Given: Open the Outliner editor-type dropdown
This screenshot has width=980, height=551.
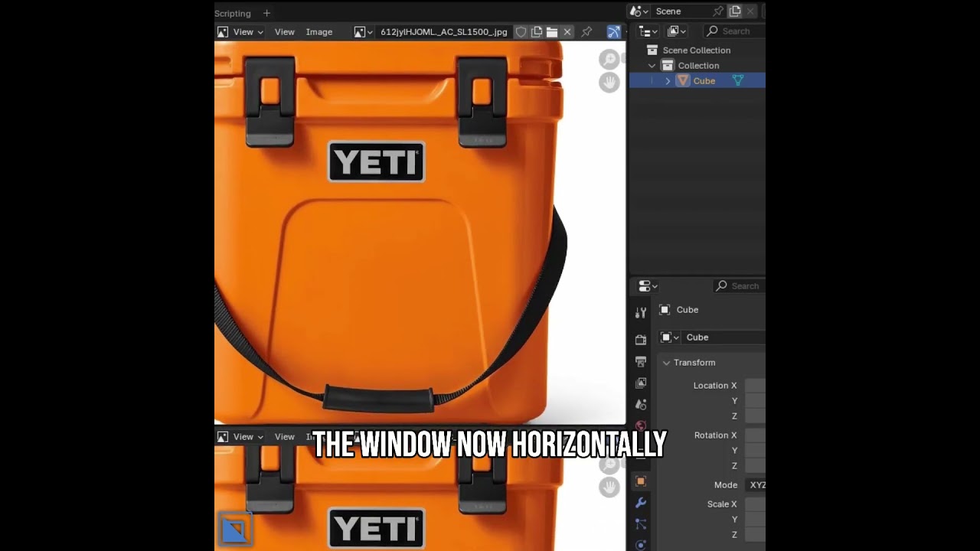Looking at the screenshot, I should click(648, 31).
